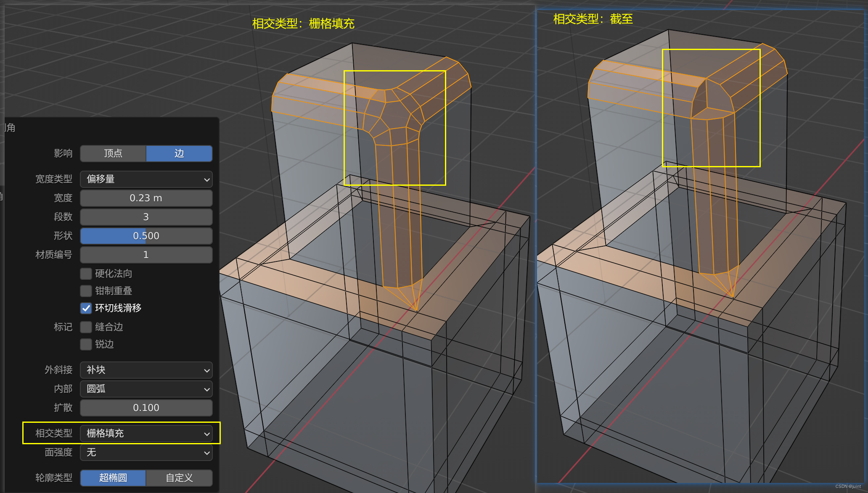Select the 自定义 profile type button
This screenshot has height=493, width=868.
click(x=179, y=478)
